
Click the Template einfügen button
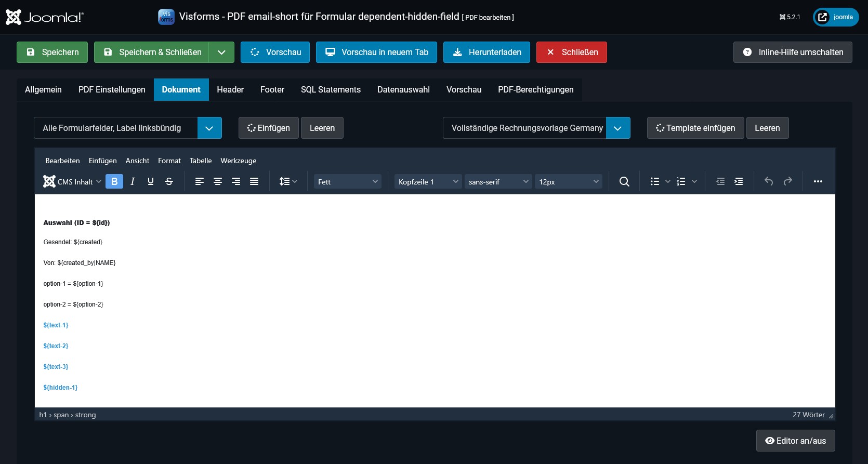[695, 128]
